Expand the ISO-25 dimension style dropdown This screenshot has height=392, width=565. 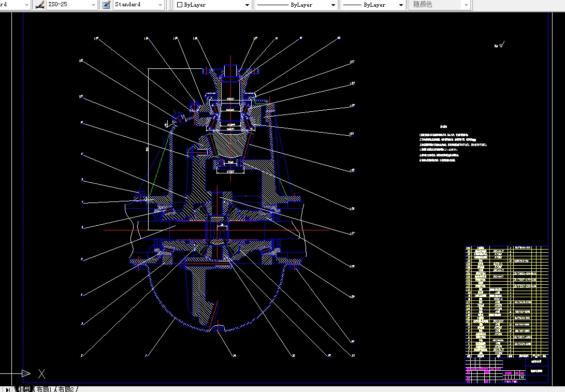pyautogui.click(x=93, y=5)
